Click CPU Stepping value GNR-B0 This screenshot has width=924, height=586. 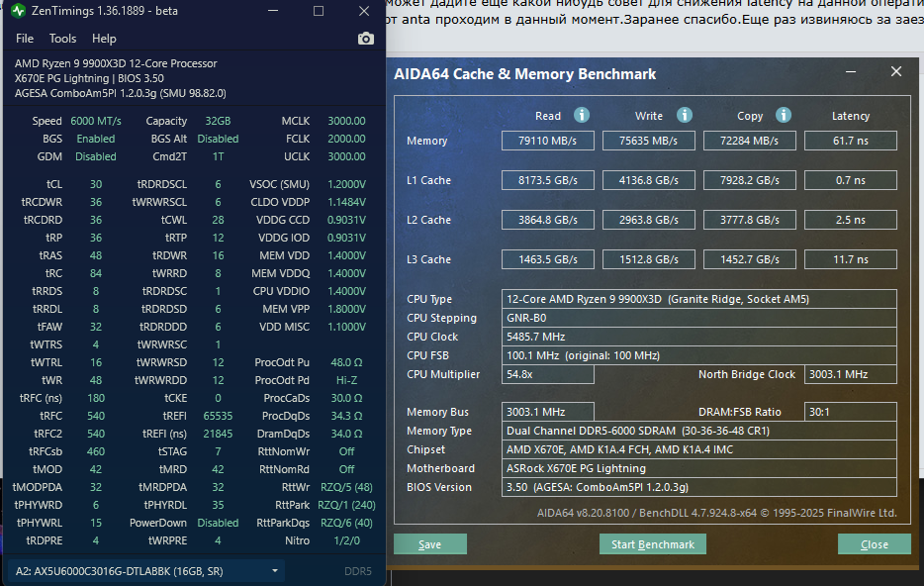click(698, 318)
